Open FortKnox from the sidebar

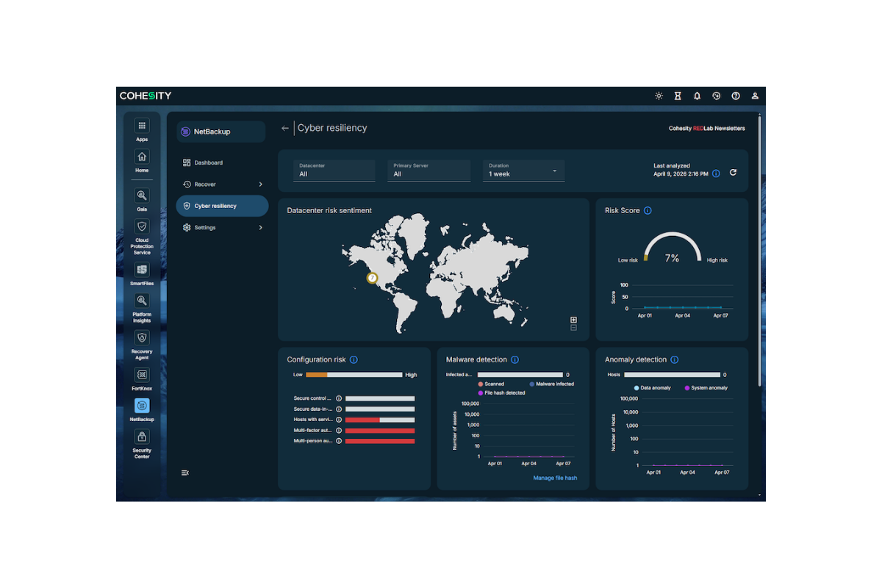142,375
